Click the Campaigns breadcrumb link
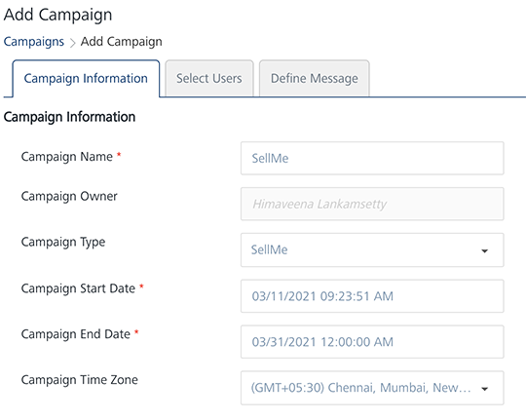The image size is (526, 420). (33, 42)
